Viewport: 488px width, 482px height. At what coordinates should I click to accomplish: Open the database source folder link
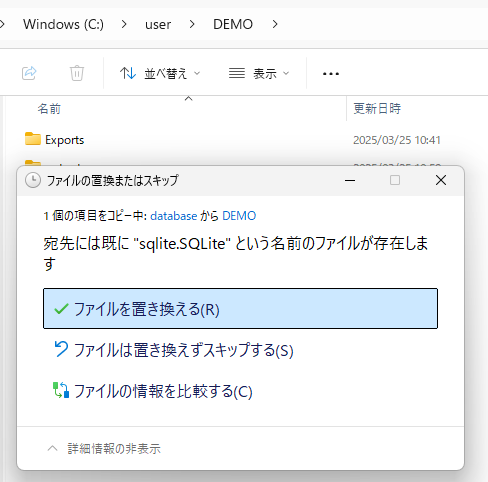pyautogui.click(x=174, y=216)
